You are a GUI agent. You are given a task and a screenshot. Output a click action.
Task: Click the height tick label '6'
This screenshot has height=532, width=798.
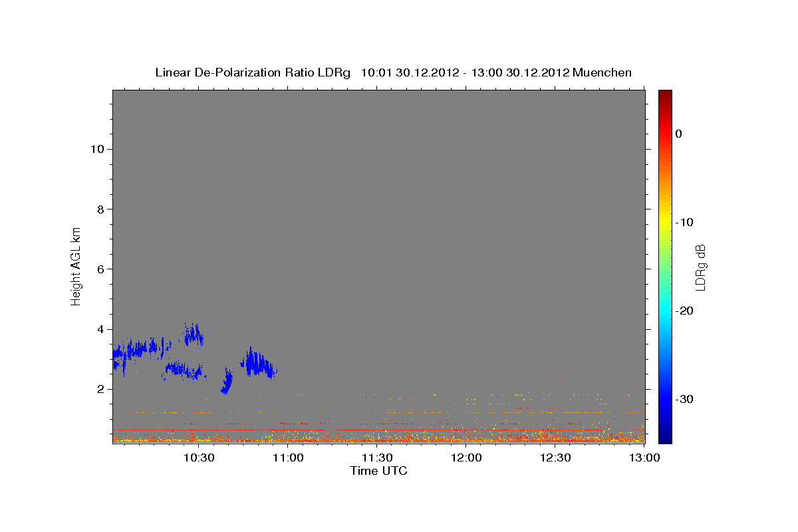101,269
